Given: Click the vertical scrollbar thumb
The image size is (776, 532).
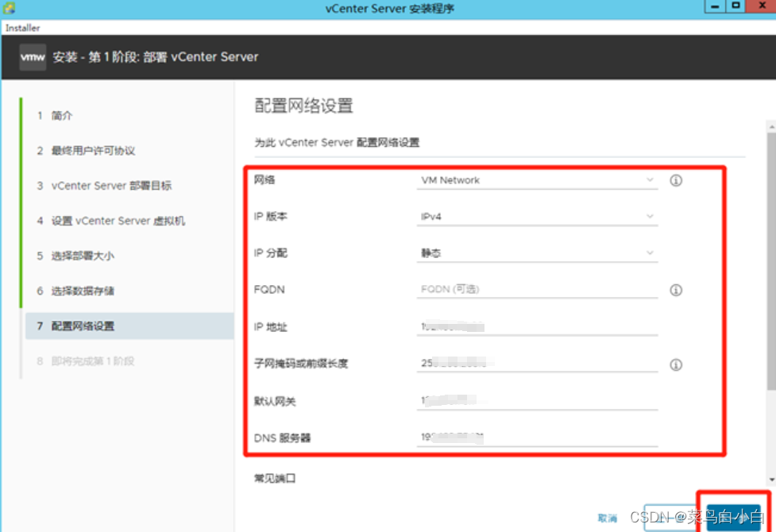Looking at the screenshot, I should [x=771, y=261].
